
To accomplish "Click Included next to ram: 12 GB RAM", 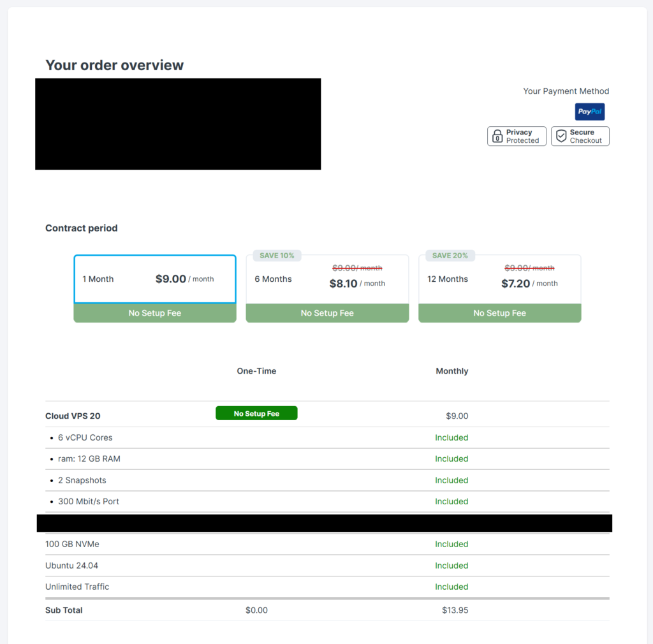I will 451,458.
